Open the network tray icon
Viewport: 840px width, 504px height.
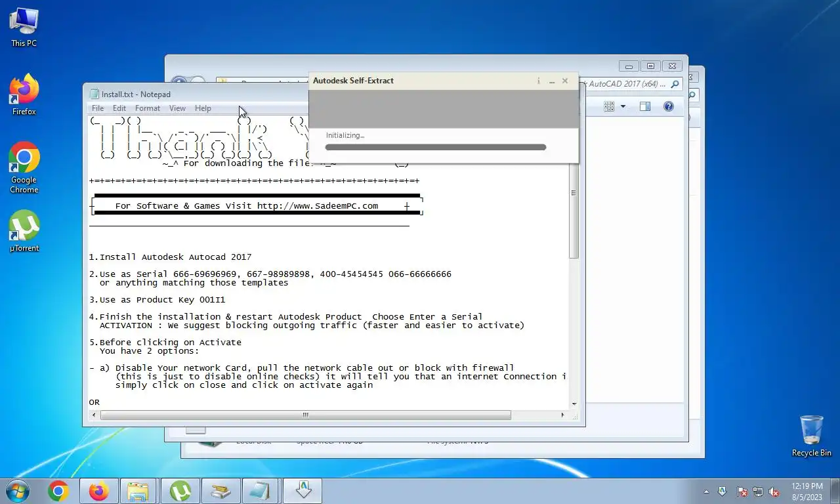pyautogui.click(x=758, y=492)
